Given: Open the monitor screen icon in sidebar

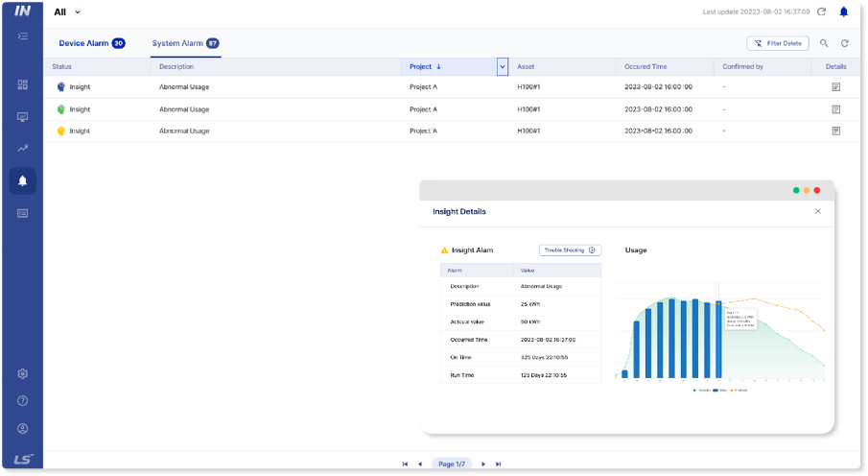Looking at the screenshot, I should point(23,116).
